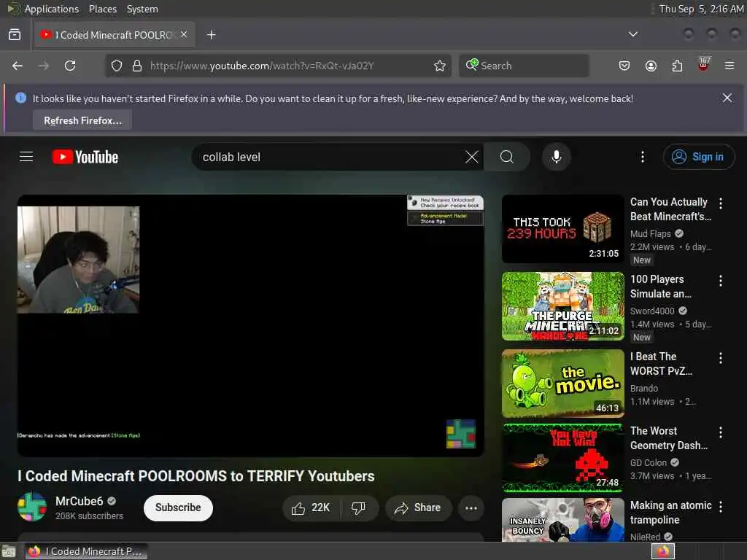Go to YouTube home via logo
This screenshot has height=560, width=747.
click(x=85, y=157)
